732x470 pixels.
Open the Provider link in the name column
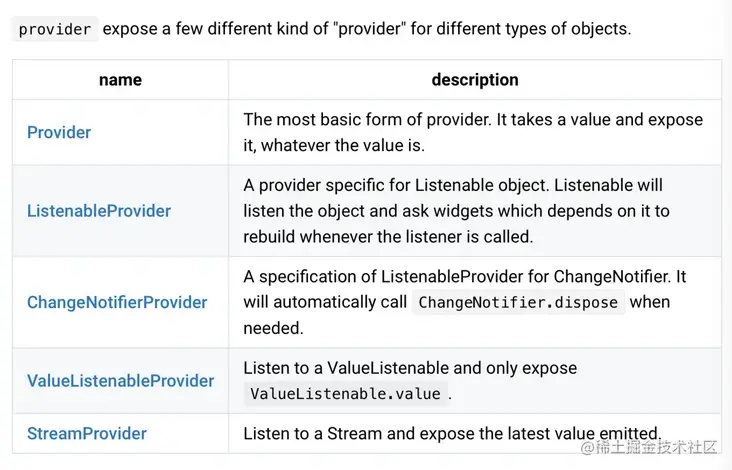point(59,132)
